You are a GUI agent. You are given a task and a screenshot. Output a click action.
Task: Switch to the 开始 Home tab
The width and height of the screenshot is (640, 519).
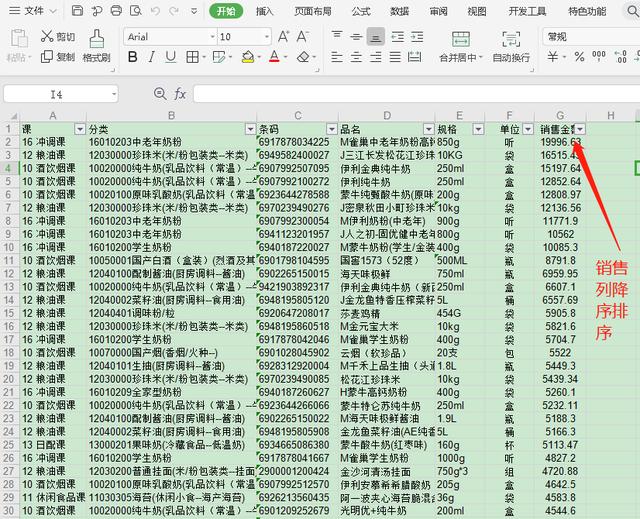tap(226, 11)
